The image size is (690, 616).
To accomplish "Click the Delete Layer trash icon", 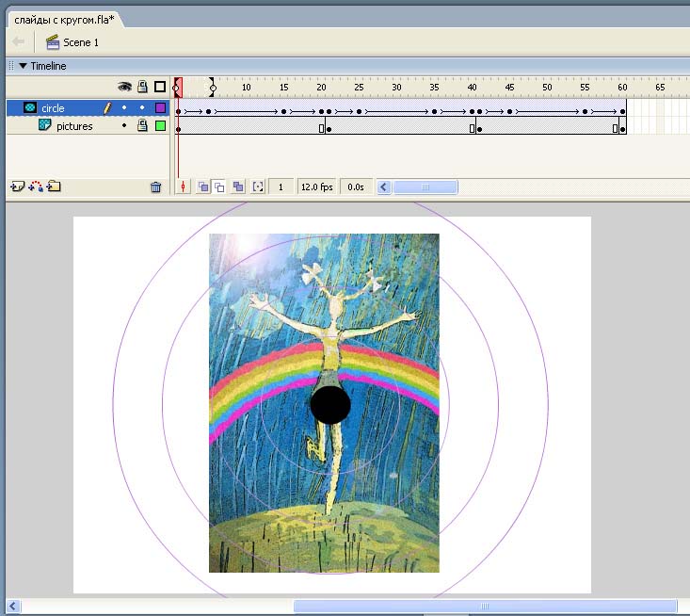I will (155, 187).
